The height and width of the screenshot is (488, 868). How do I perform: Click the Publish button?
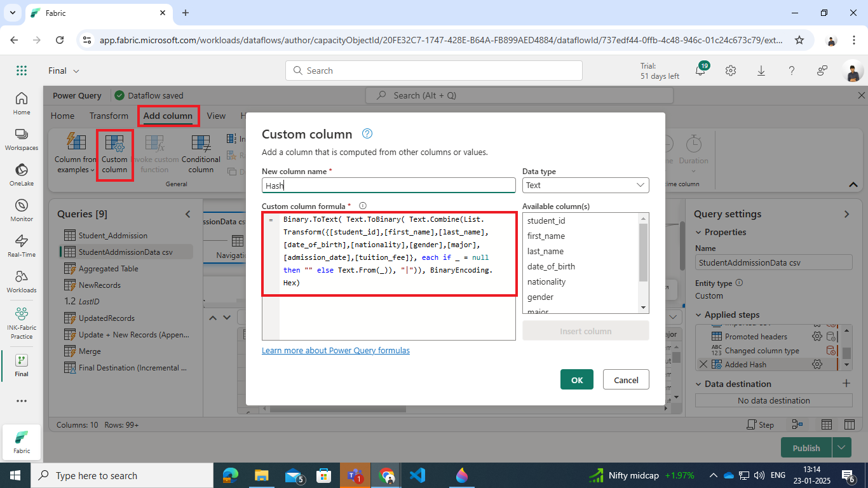click(x=806, y=447)
